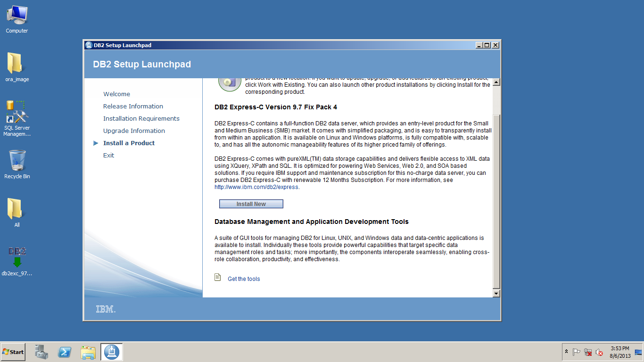
Task: Select the All folder on desktop
Action: [x=17, y=213]
